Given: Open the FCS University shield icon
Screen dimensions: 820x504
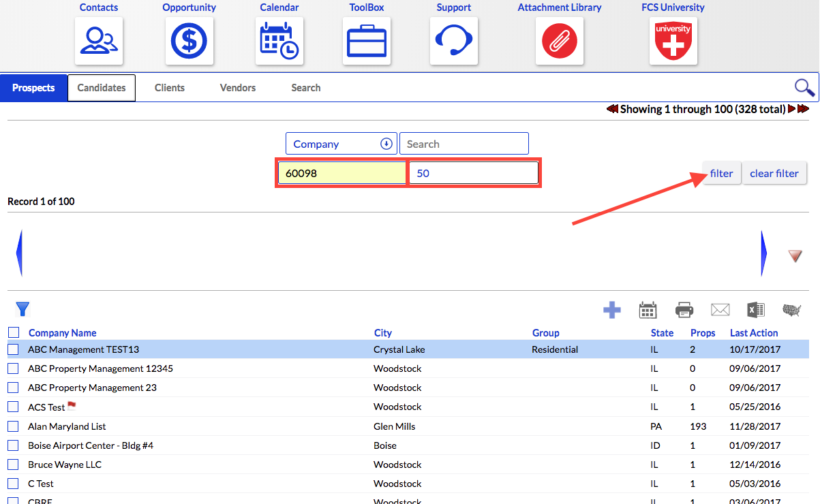Looking at the screenshot, I should [673, 41].
